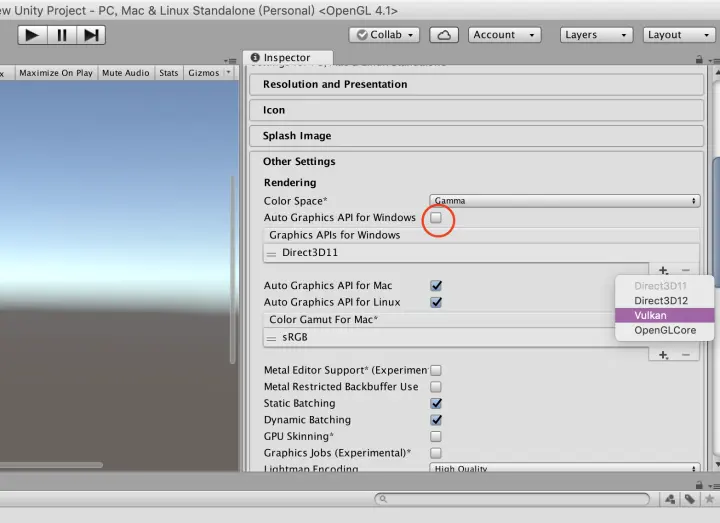Toggle the Stats overlay button
Screen dimensions: 720x523
tap(169, 73)
